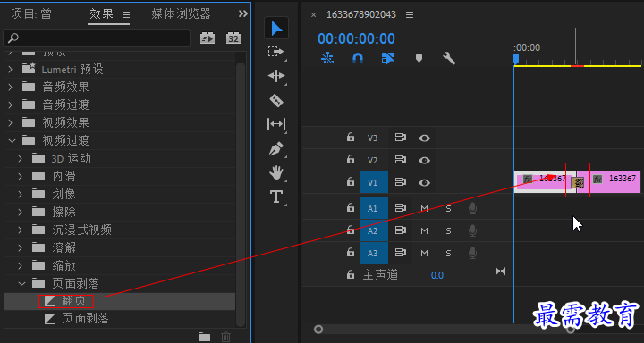Select the Pen tool
This screenshot has height=343, width=644.
276,149
